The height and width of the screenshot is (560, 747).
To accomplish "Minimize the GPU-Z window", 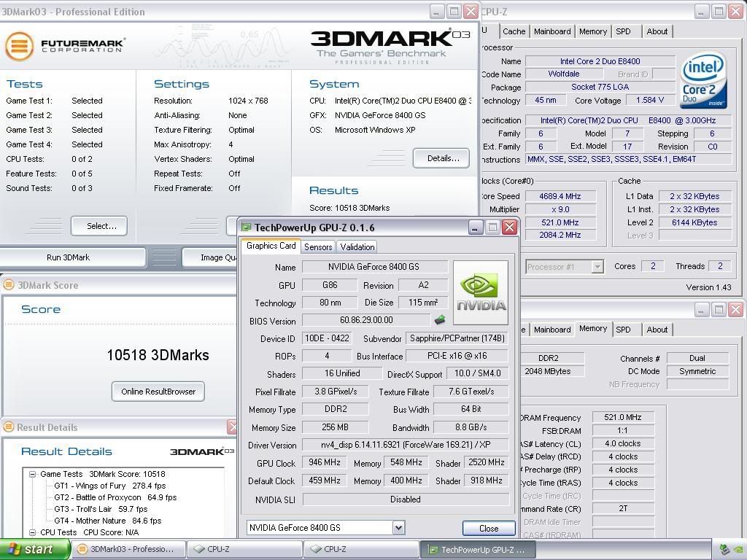I will tap(475, 227).
